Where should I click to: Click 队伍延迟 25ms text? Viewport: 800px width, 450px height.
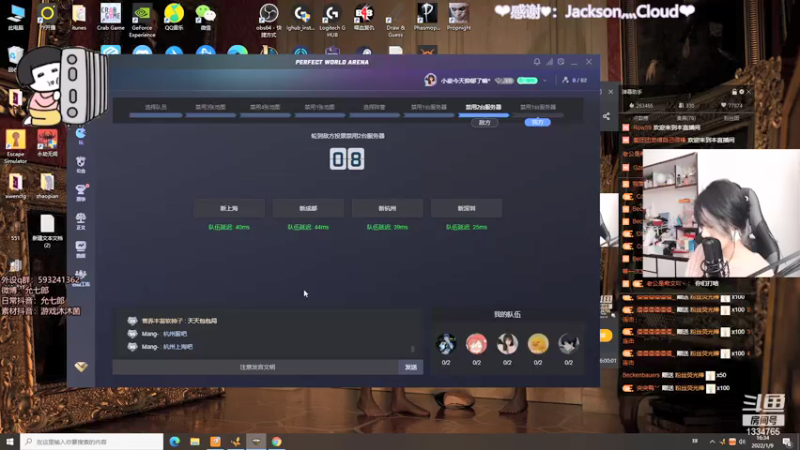tap(466, 227)
